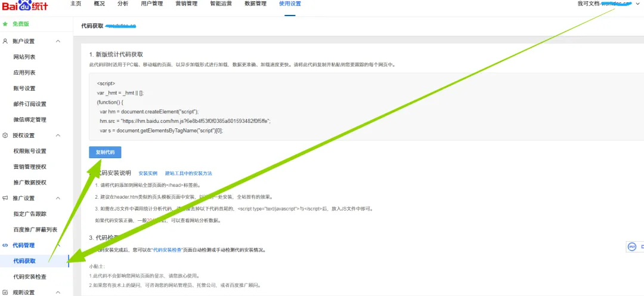Viewport: 644px width, 296px height.
Task: Open 代码安装检查 in the sidebar menu
Action: [30, 277]
